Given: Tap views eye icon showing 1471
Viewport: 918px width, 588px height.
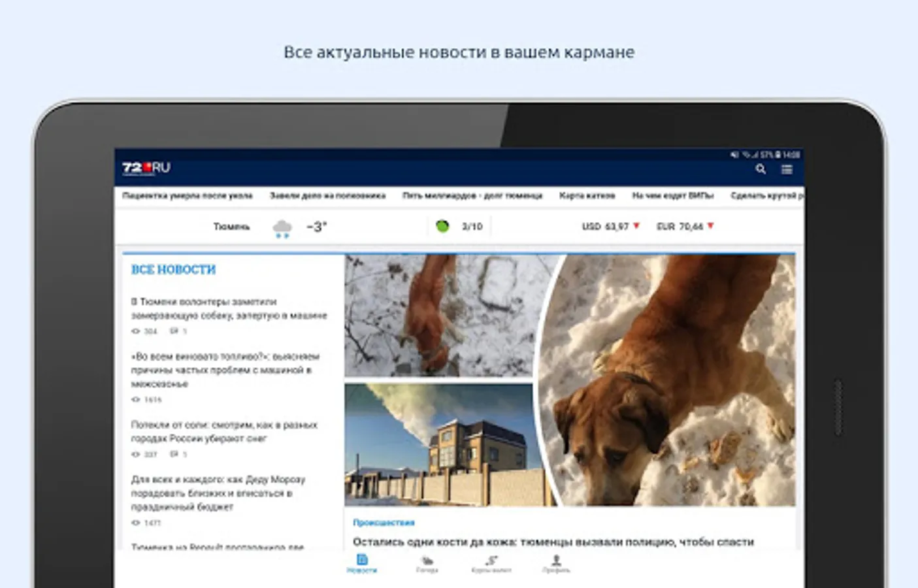Looking at the screenshot, I should 136,523.
